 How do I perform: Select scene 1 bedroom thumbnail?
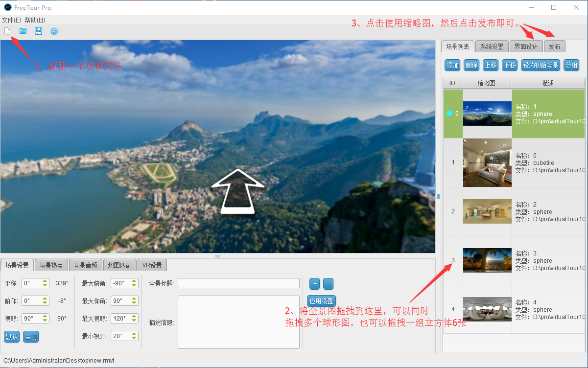click(487, 162)
